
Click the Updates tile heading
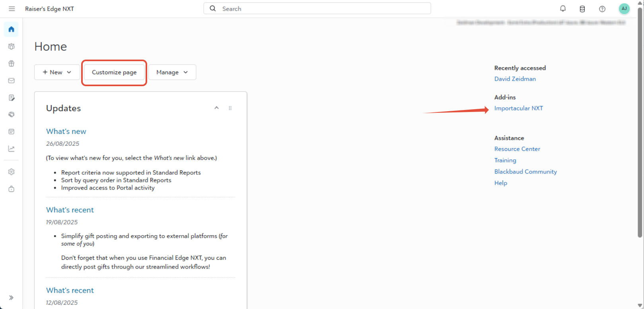click(x=63, y=108)
